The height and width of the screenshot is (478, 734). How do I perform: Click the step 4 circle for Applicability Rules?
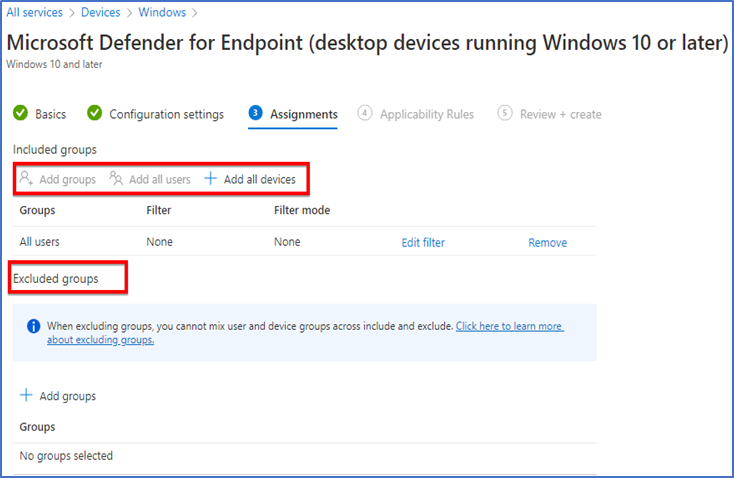pos(365,113)
